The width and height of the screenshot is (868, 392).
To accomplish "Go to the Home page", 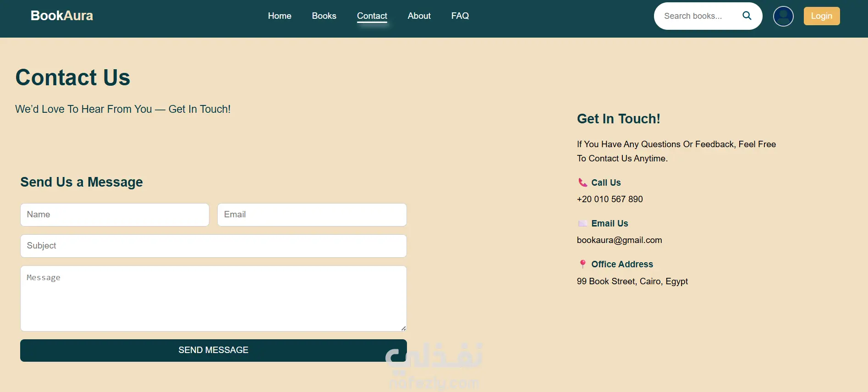I will [280, 16].
